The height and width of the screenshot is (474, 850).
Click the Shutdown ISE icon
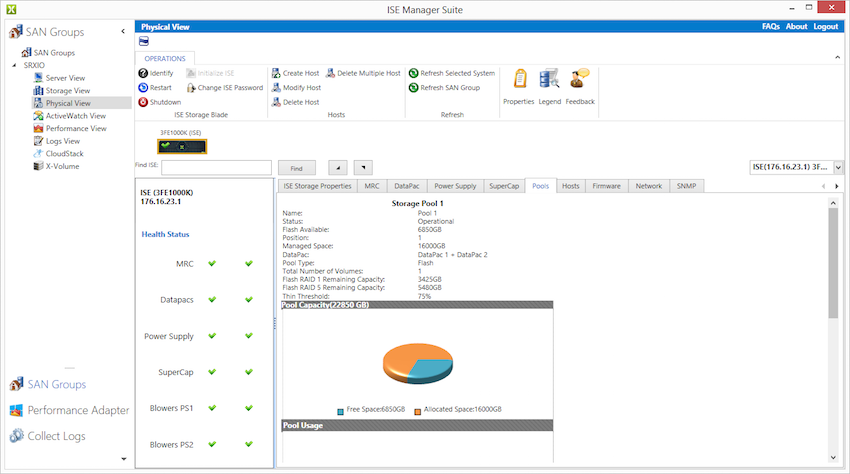coord(143,102)
